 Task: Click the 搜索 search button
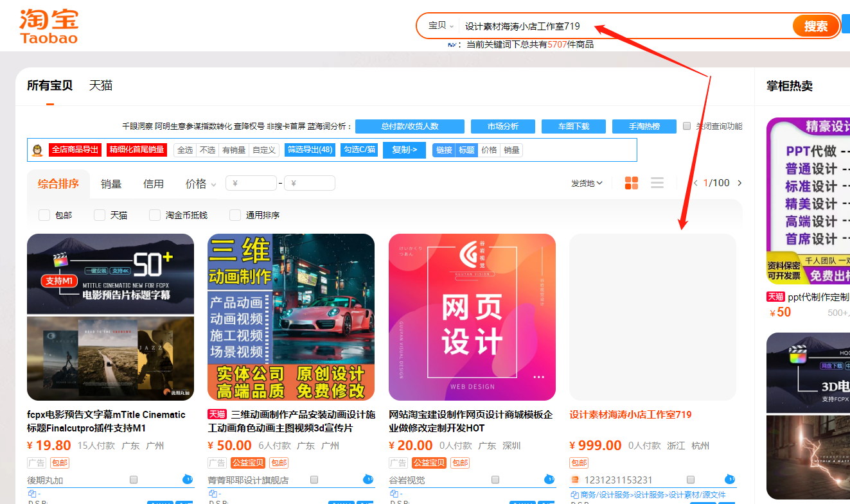tap(815, 25)
